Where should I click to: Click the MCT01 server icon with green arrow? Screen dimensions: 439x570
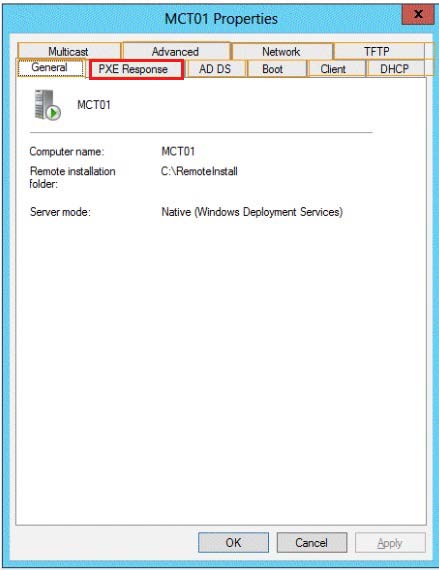click(x=48, y=105)
